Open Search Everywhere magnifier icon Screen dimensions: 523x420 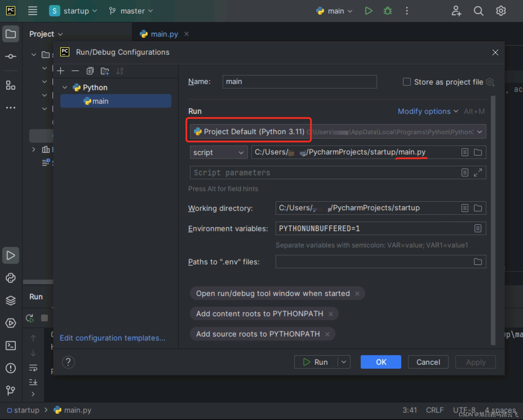pyautogui.click(x=478, y=11)
